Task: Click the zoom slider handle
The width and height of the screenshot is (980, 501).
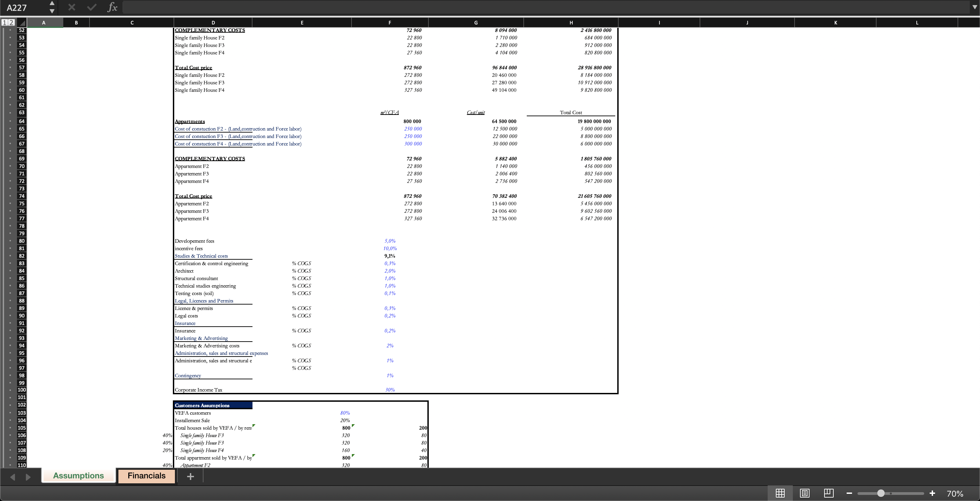Action: pos(881,494)
